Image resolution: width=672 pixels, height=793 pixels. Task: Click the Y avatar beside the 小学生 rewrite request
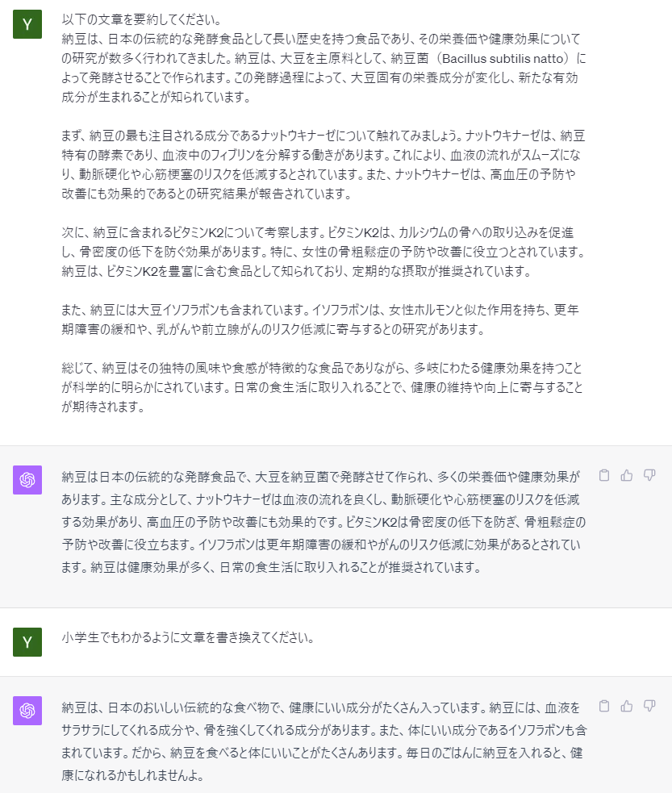(x=27, y=642)
